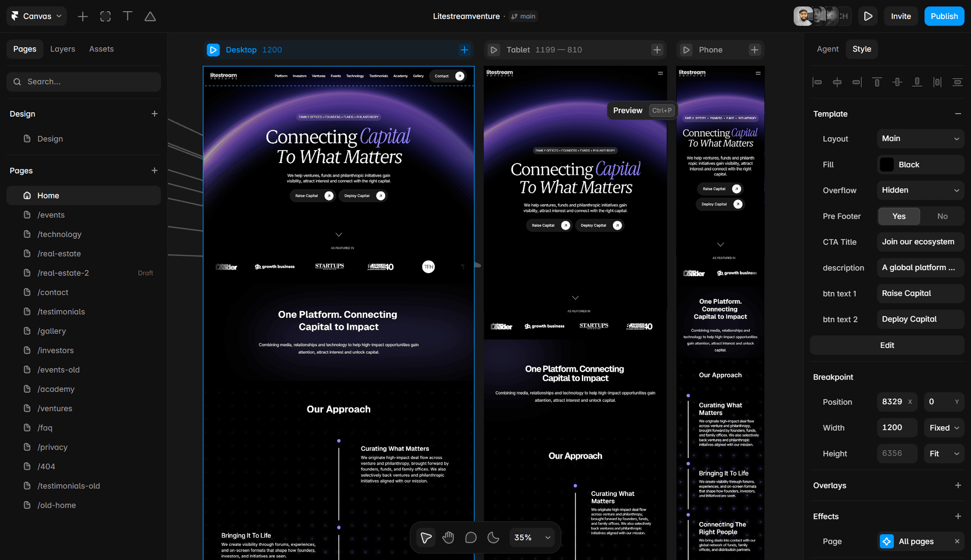Select the Style tab
Screen dimensions: 971x560
point(861,49)
